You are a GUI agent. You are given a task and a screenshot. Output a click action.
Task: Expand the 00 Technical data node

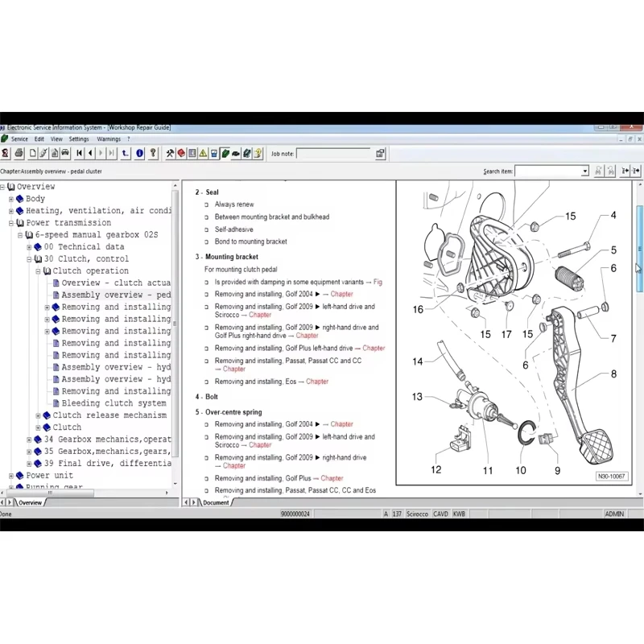[x=29, y=247]
